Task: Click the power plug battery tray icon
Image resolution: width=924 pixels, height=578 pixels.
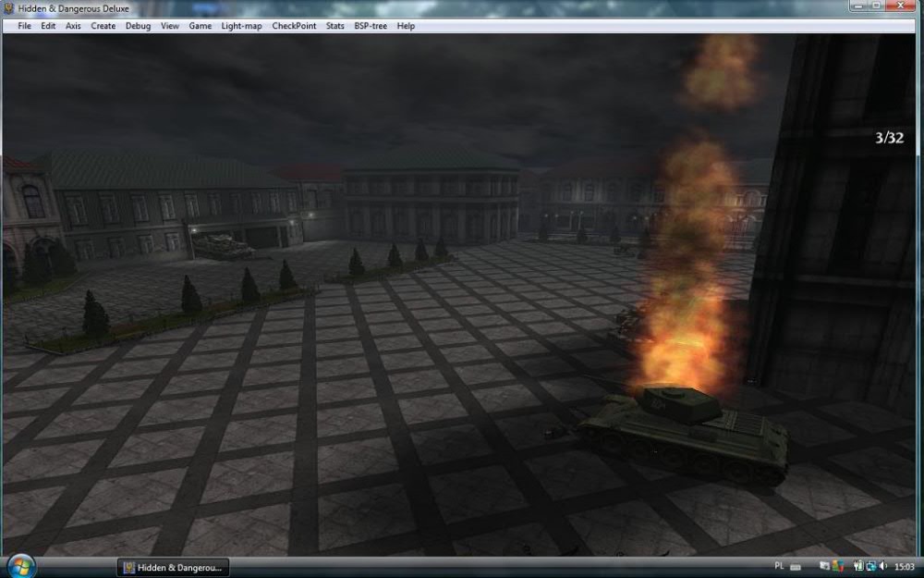Action: [x=858, y=566]
